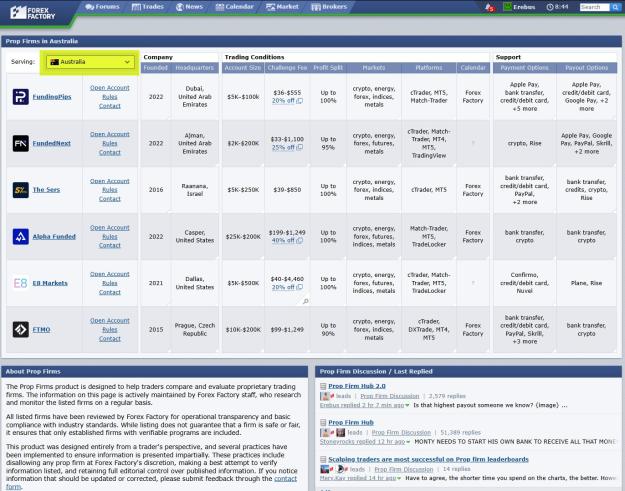Click into the Search input field
625x491 pixels.
[594, 7]
